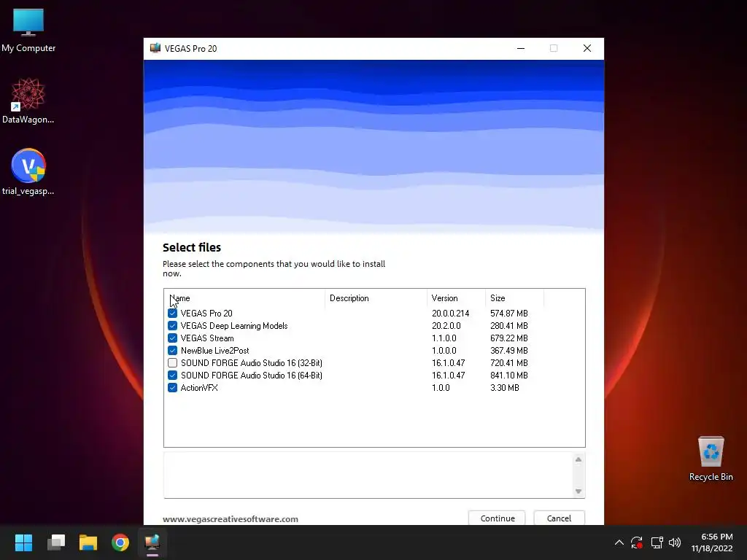Cancel the VEGAS Pro installation
This screenshot has width=747, height=560.
coord(559,518)
